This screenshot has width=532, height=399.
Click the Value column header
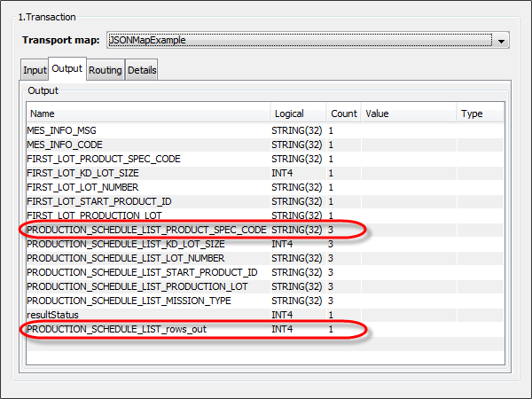tap(377, 113)
